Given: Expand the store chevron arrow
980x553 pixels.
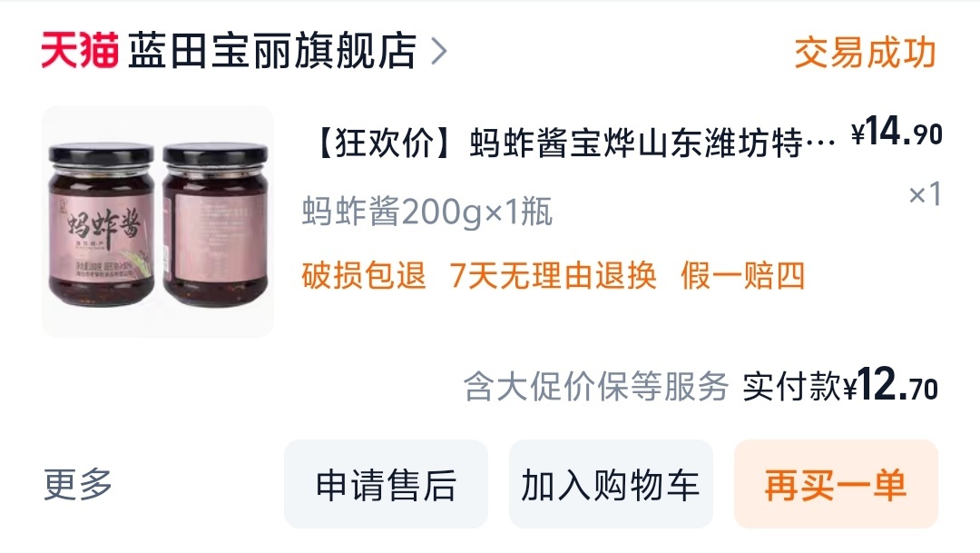Looking at the screenshot, I should pos(439,51).
